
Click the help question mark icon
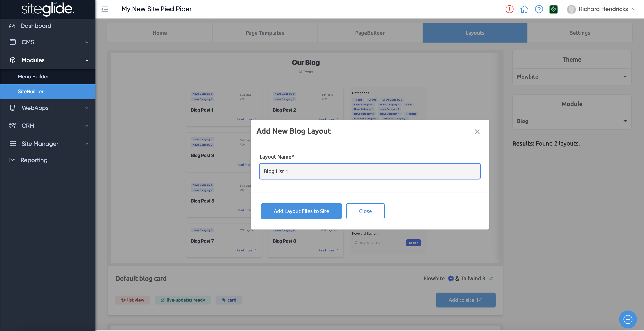pyautogui.click(x=539, y=9)
